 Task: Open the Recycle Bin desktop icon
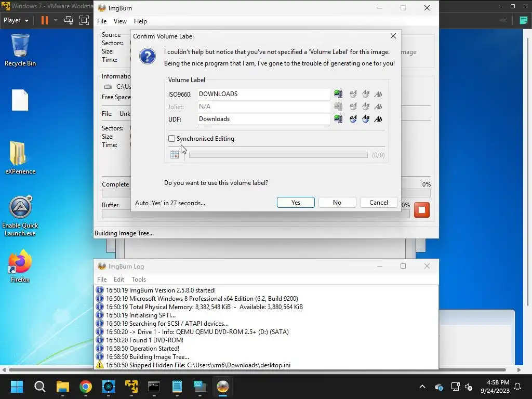20,50
